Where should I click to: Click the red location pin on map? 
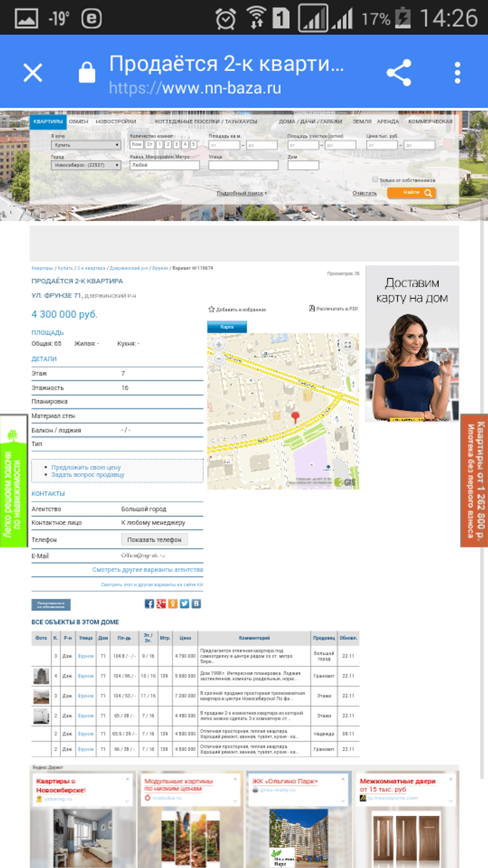(296, 418)
